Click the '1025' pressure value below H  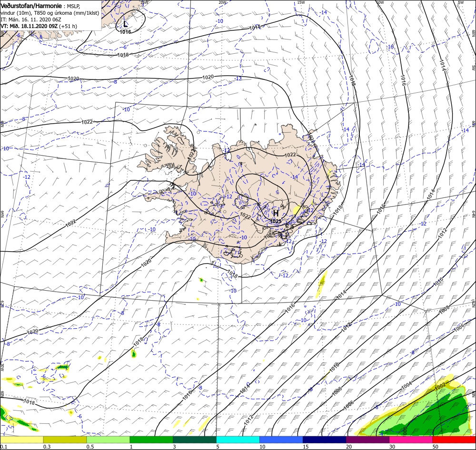[276, 221]
